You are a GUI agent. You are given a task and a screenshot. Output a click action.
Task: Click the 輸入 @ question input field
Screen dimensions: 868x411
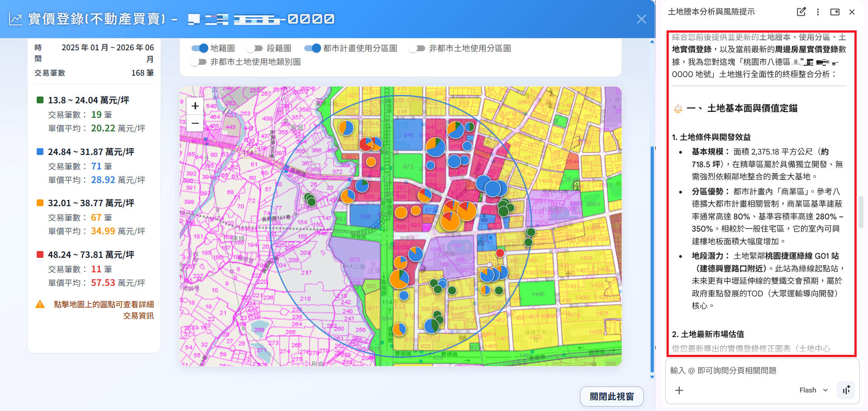click(762, 370)
